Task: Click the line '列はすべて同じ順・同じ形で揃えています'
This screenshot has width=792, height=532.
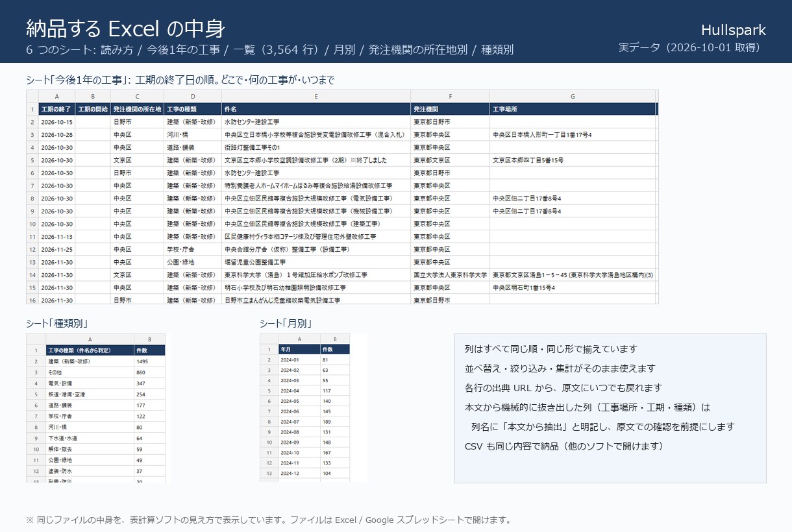Action: (x=551, y=349)
